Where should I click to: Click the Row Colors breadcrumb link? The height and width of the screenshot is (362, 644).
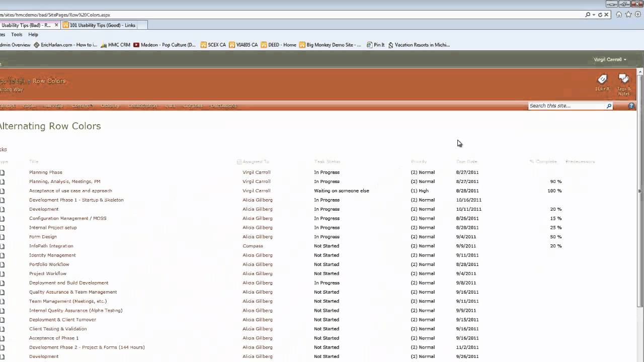(x=49, y=81)
